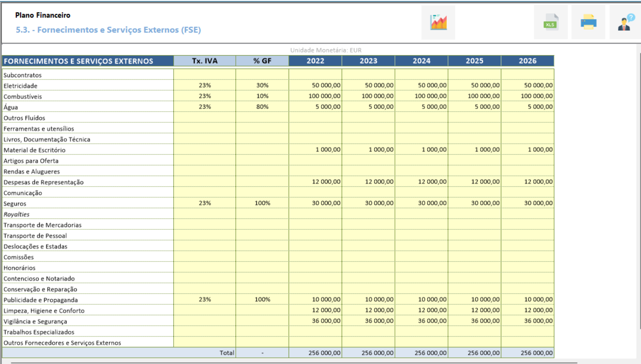Click the Rendas e Alugueres label
The width and height of the screenshot is (641, 364).
[32, 171]
